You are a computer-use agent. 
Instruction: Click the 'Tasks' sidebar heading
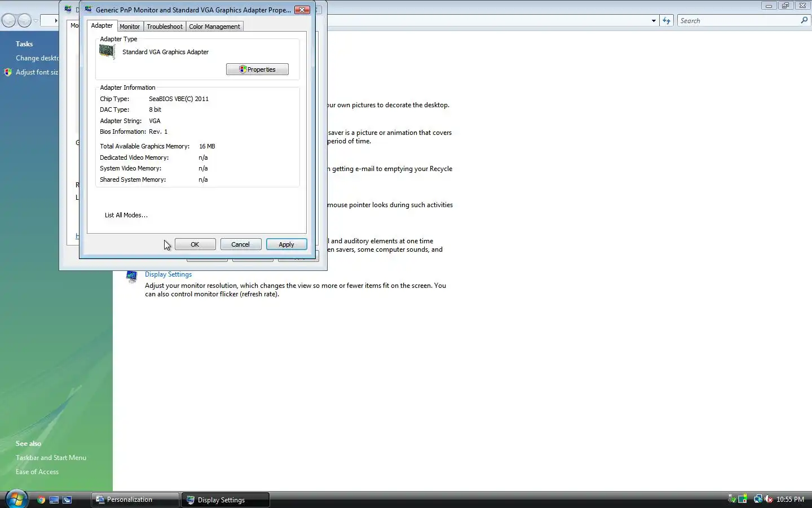click(x=24, y=44)
